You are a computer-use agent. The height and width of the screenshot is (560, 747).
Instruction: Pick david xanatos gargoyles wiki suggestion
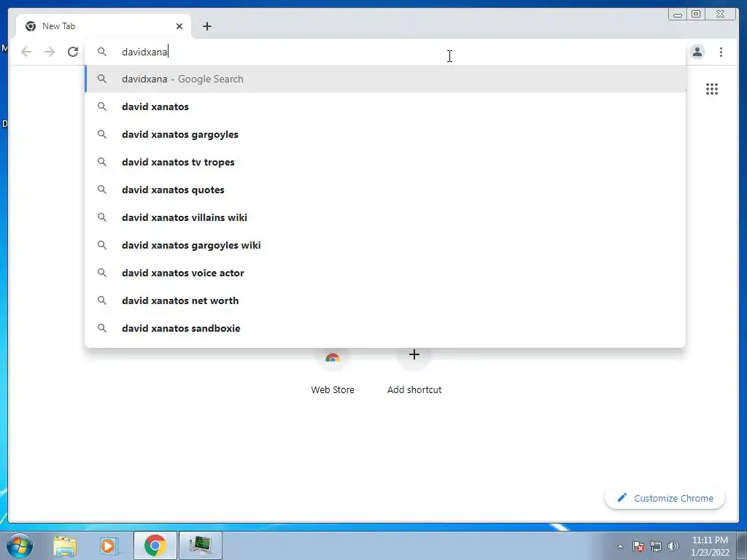pyautogui.click(x=385, y=245)
